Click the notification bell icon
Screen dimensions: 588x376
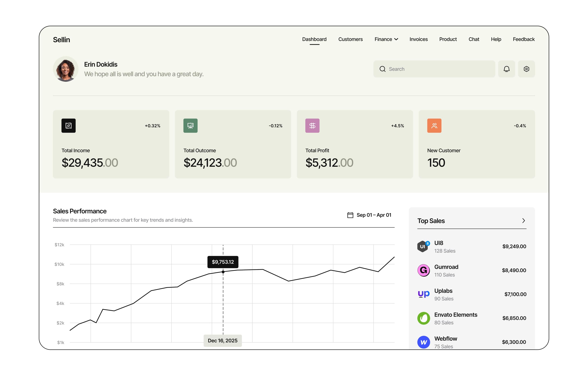(507, 69)
